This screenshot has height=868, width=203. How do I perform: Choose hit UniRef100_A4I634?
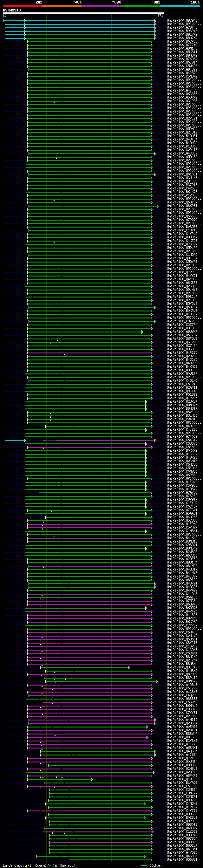pos(182,755)
